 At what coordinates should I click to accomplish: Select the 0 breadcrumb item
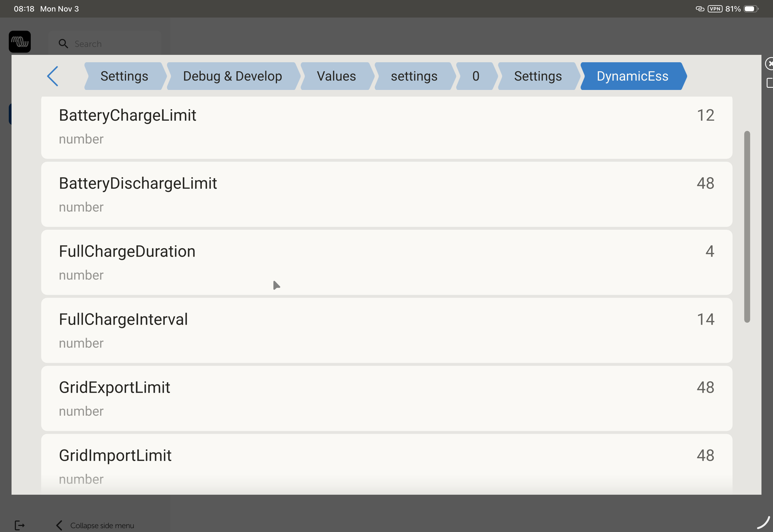pyautogui.click(x=475, y=76)
